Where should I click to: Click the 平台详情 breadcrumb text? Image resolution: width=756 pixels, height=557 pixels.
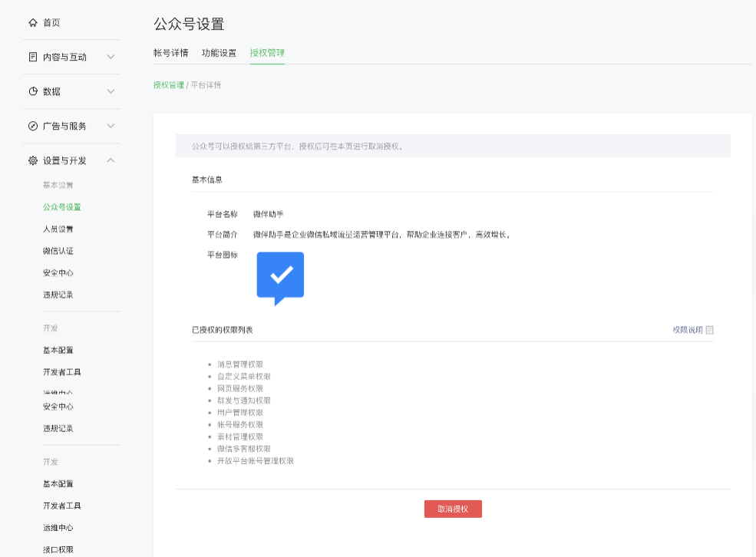(206, 85)
